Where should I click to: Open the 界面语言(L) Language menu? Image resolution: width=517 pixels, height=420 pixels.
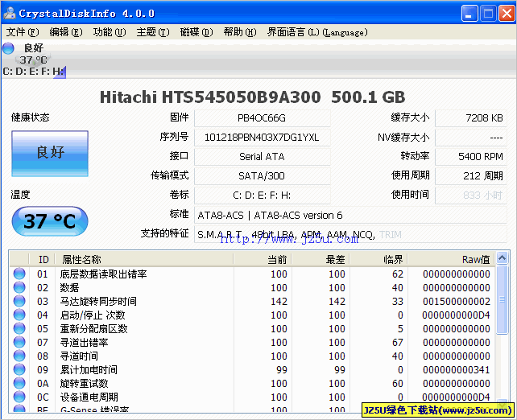click(317, 32)
